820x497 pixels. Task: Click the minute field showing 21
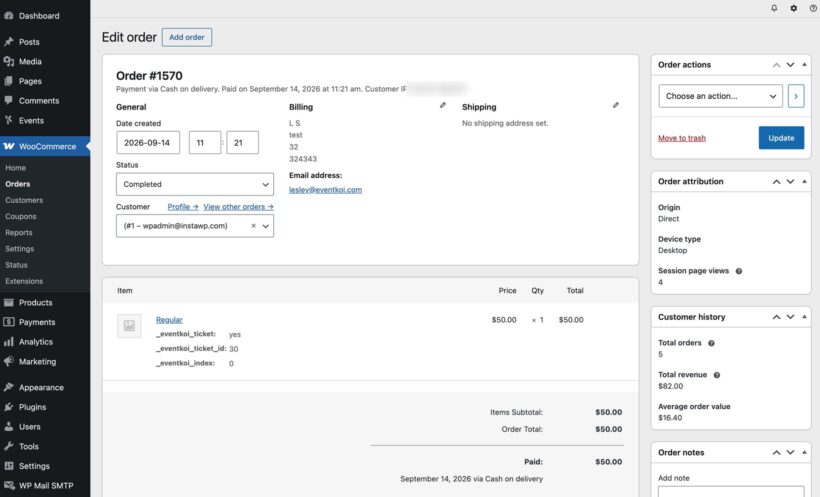click(x=243, y=142)
